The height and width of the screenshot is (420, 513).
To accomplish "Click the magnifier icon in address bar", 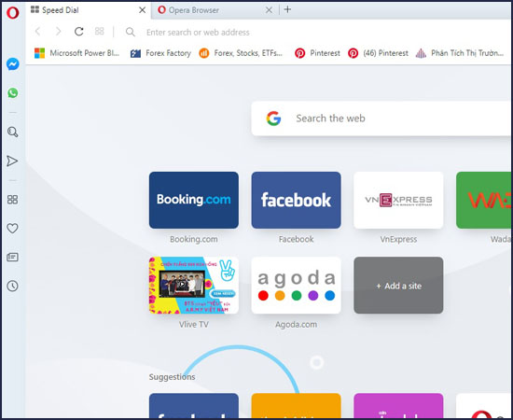I will click(131, 32).
